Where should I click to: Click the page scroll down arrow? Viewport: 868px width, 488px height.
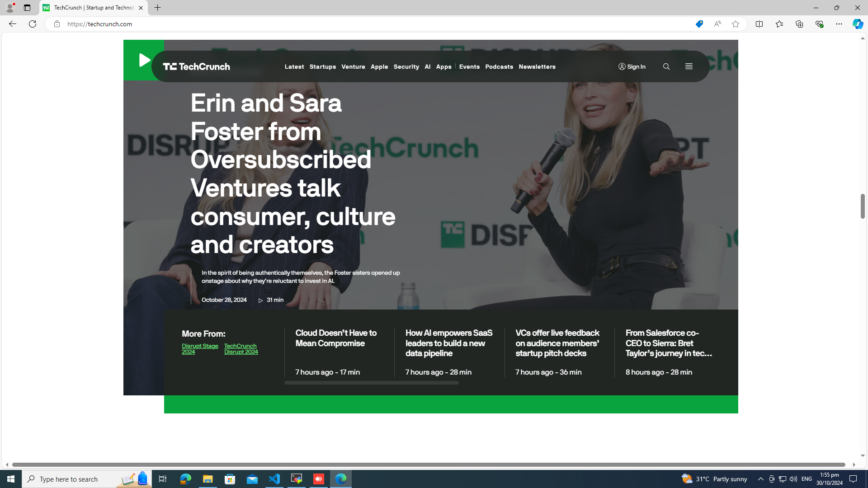click(x=863, y=455)
